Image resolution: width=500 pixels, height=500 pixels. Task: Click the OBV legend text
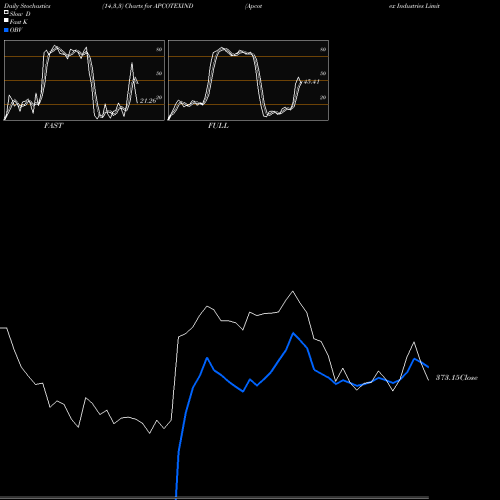coord(16,30)
